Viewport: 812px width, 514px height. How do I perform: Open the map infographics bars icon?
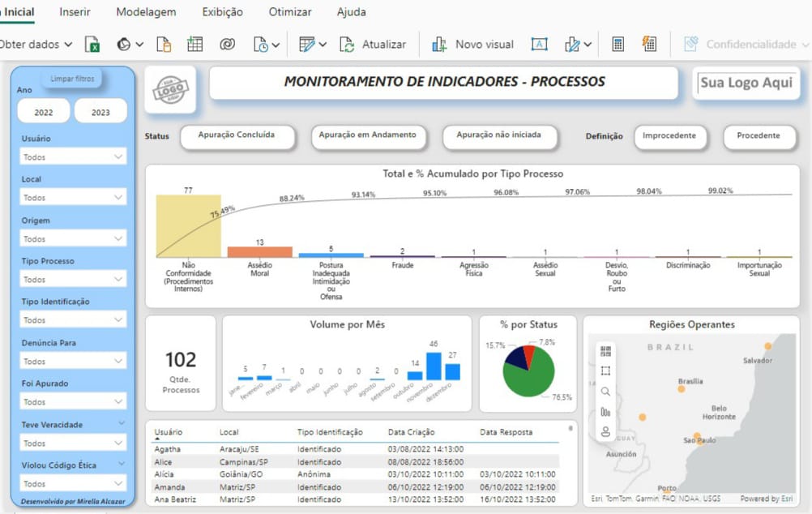[x=605, y=412]
